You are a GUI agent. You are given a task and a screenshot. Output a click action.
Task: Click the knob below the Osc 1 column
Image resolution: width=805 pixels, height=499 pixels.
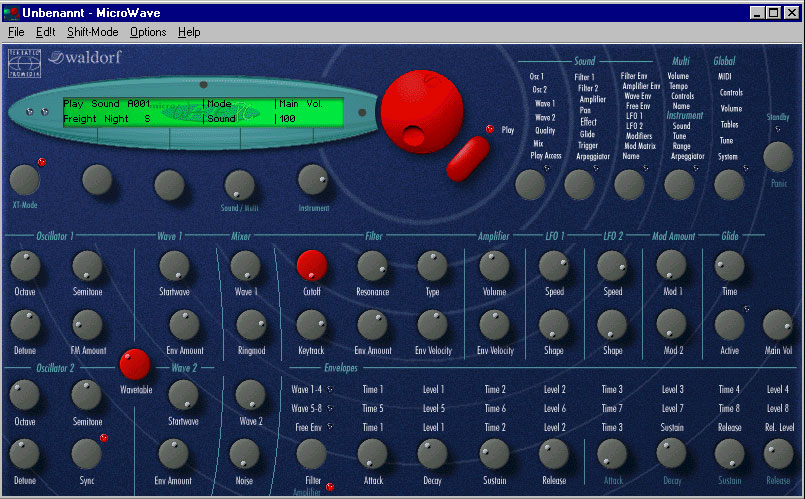coord(530,185)
